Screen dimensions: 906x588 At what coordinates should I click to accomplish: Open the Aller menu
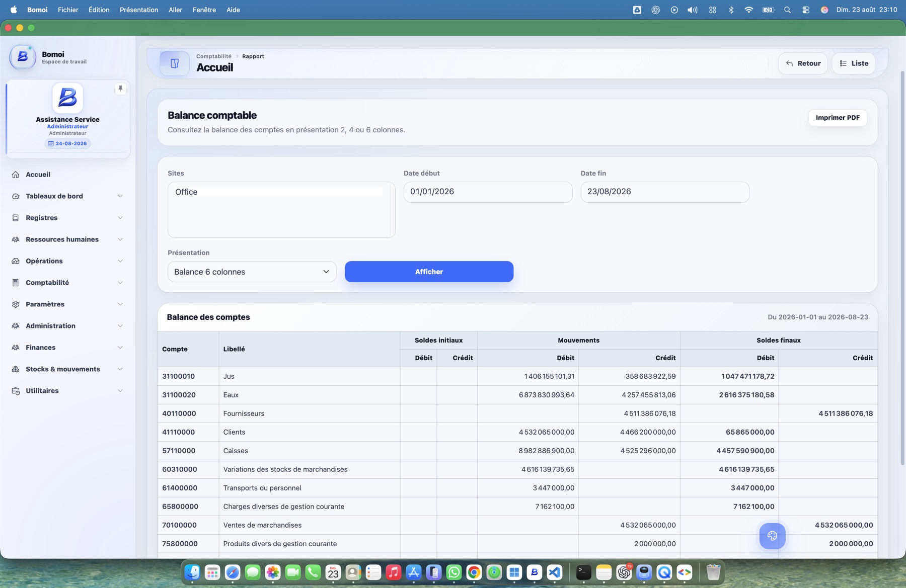click(x=175, y=10)
